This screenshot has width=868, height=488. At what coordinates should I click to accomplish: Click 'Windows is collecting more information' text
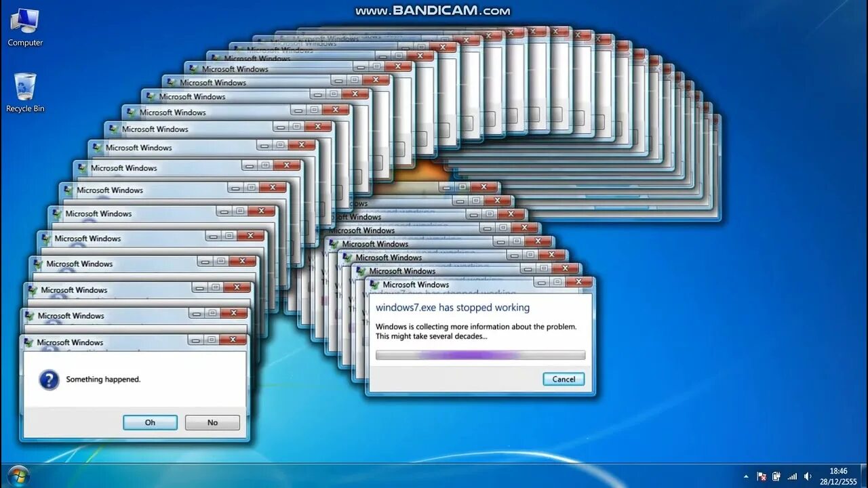tap(476, 327)
